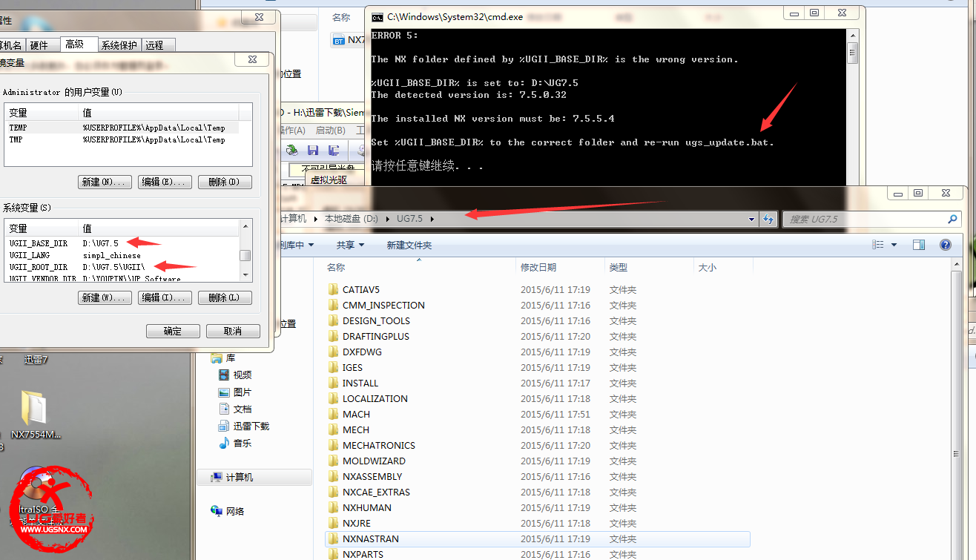This screenshot has height=560, width=976.
Task: Click the cmd window scrollbar up arrow
Action: point(853,35)
